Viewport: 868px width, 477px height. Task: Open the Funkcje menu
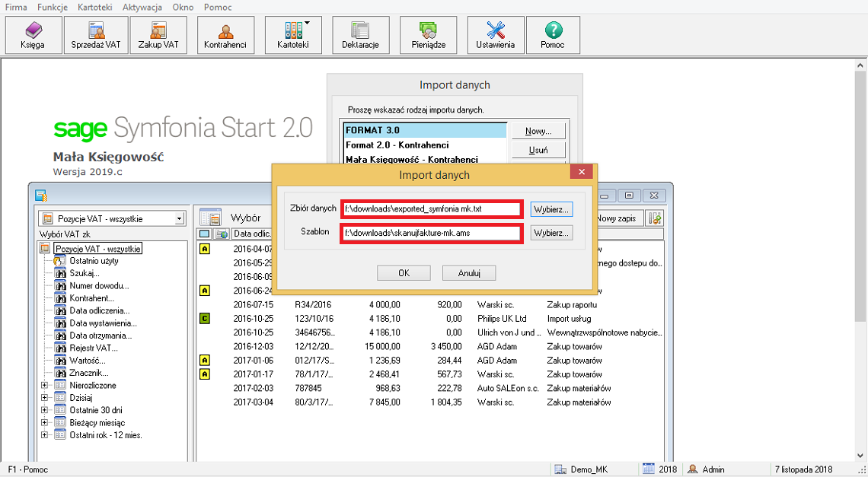pos(51,7)
